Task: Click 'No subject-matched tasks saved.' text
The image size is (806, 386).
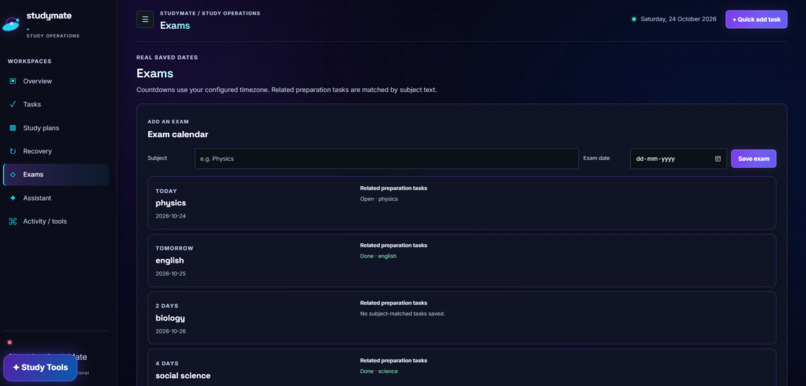Action: tap(402, 314)
